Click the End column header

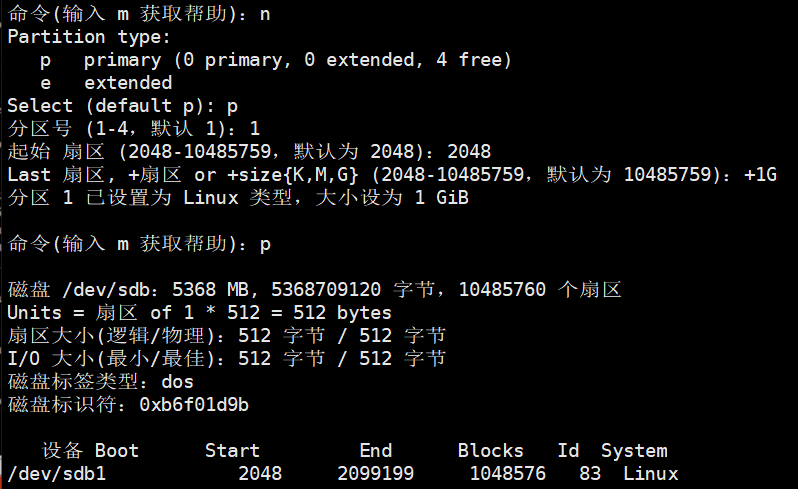coord(376,450)
